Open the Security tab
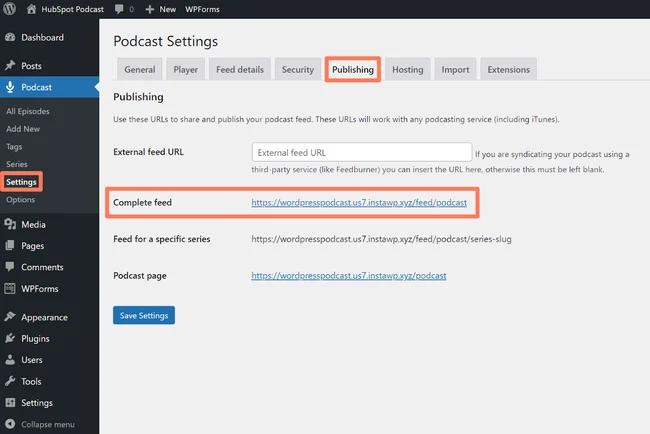Viewport: 650px width, 434px height. point(298,69)
